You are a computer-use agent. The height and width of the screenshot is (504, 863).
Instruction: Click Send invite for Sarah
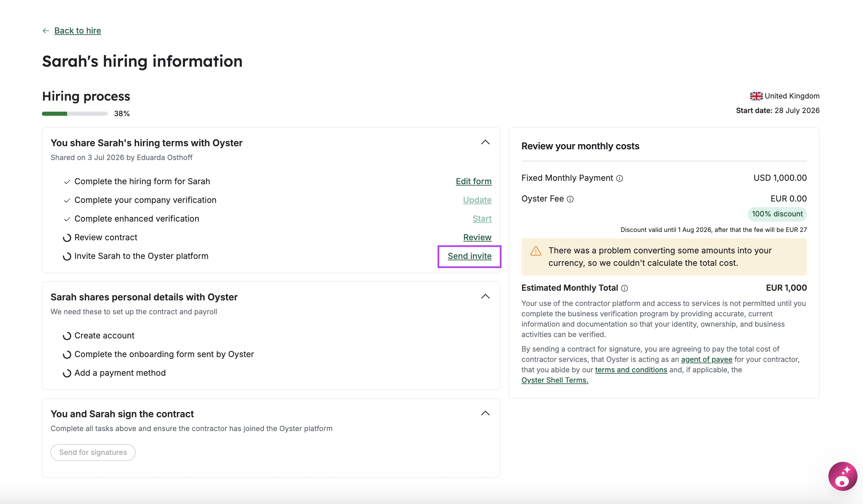coord(470,256)
